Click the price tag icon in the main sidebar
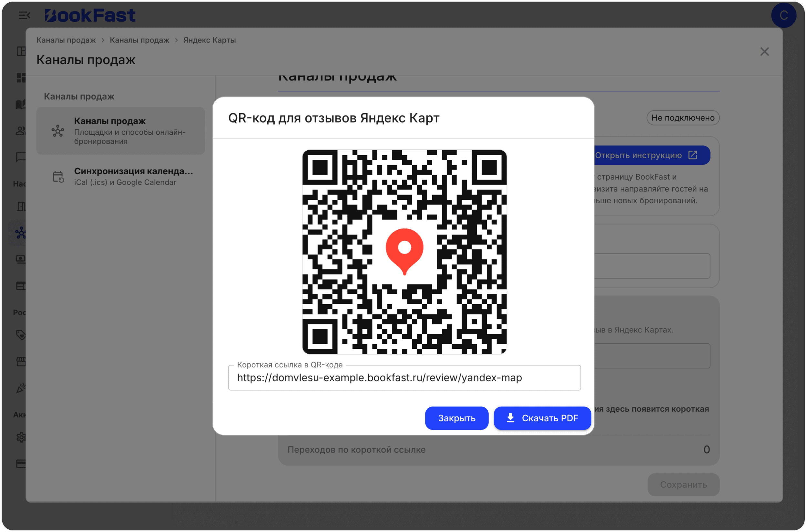Screen dimensions: 807x532 (21, 335)
